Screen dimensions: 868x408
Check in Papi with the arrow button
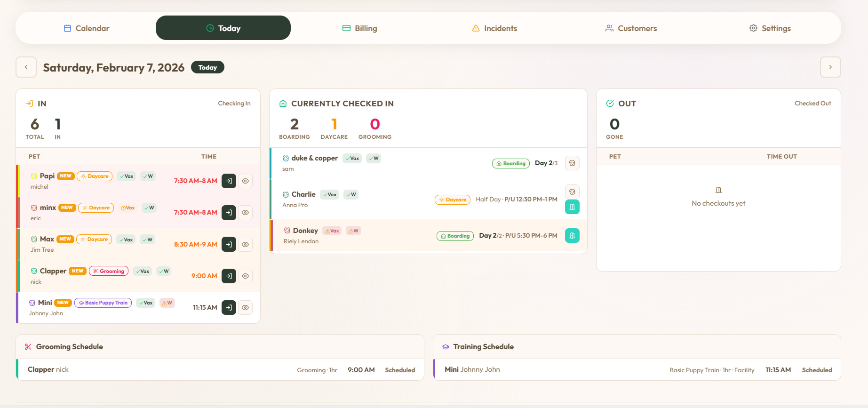(x=229, y=181)
